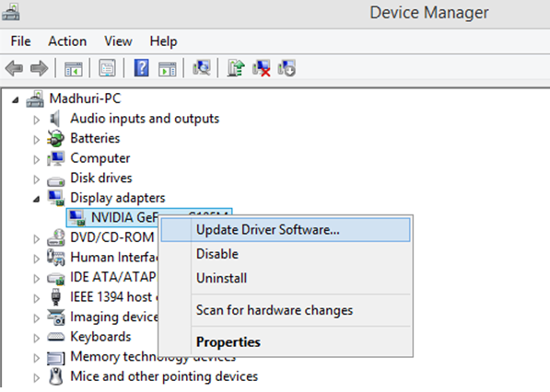Choose Uninstall in the context menu
Screen dimensions: 550x392
286,278
